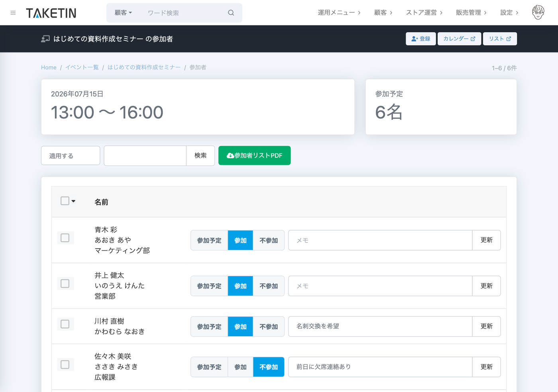Go to Home breadcrumb
The height and width of the screenshot is (392, 558).
coord(49,67)
